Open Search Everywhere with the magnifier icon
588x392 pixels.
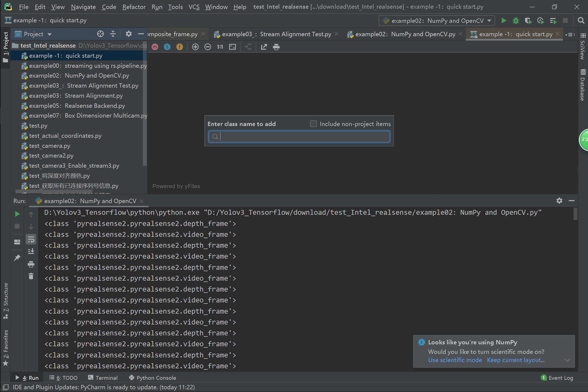pos(581,20)
